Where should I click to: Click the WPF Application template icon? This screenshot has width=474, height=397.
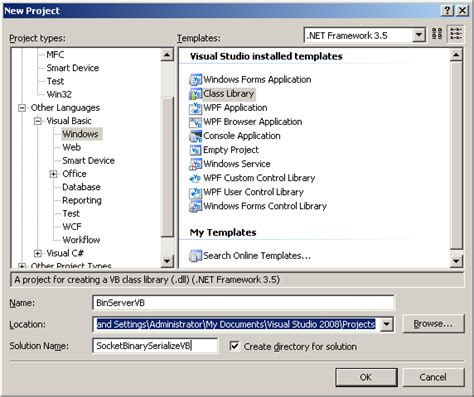[x=195, y=108]
